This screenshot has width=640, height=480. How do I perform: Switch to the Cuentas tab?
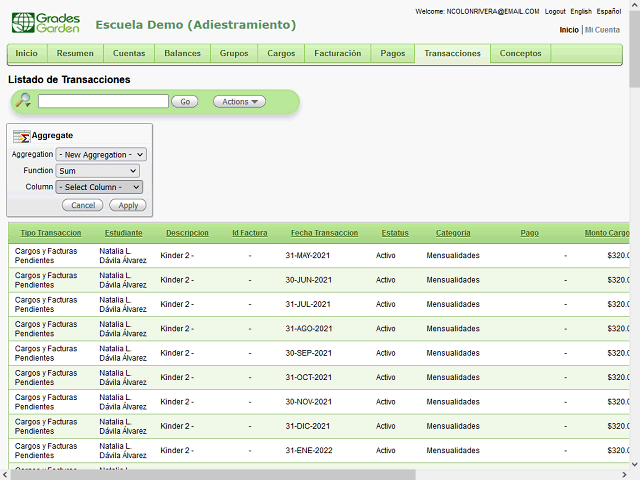click(129, 53)
